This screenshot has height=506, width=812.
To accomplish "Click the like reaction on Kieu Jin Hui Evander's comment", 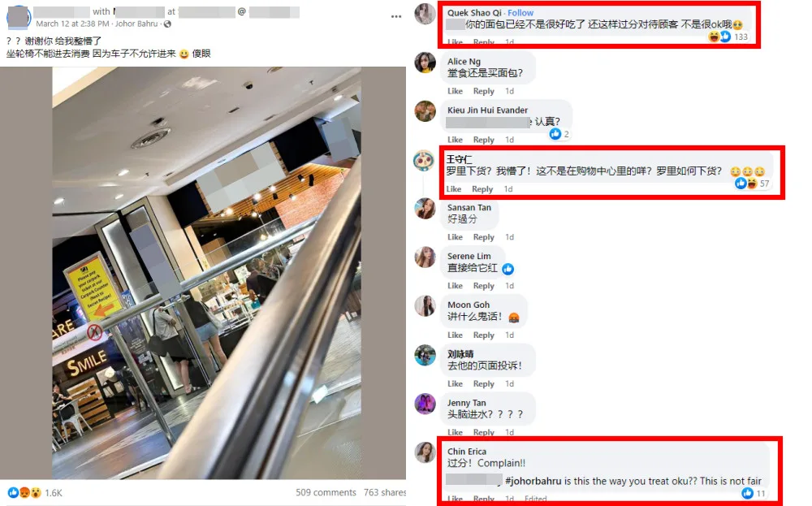I will click(x=555, y=134).
